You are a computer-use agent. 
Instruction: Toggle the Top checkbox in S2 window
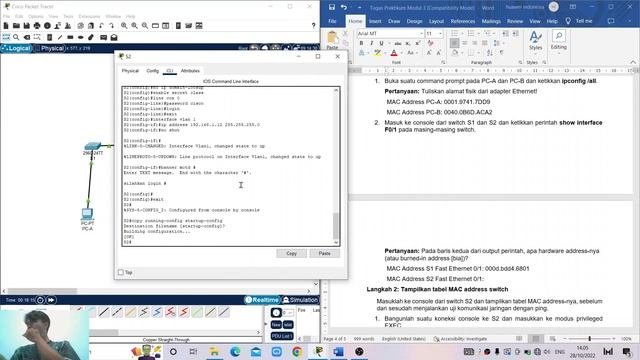tap(121, 272)
